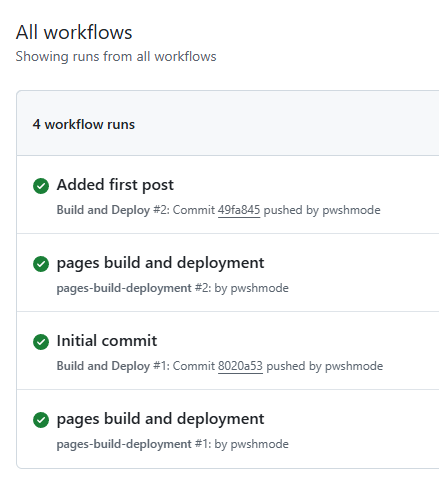Open the Added first post workflow run

(115, 185)
